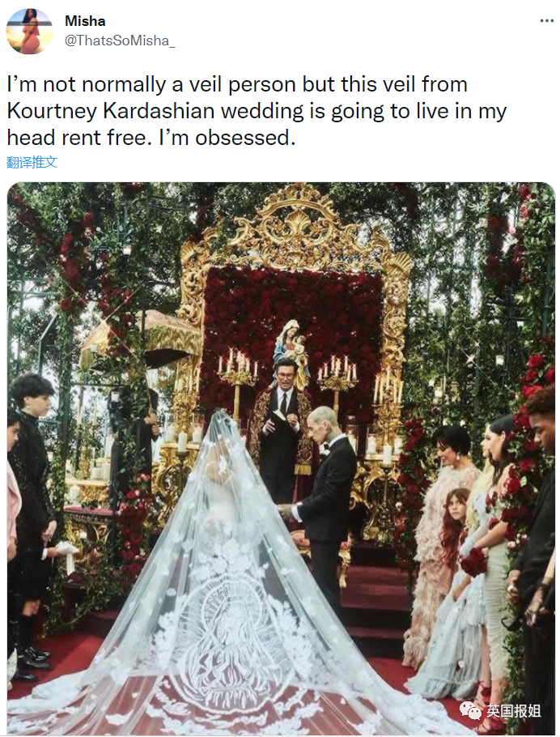The width and height of the screenshot is (560, 737).
Task: Click the candelabra left of the officiant
Action: point(238,381)
